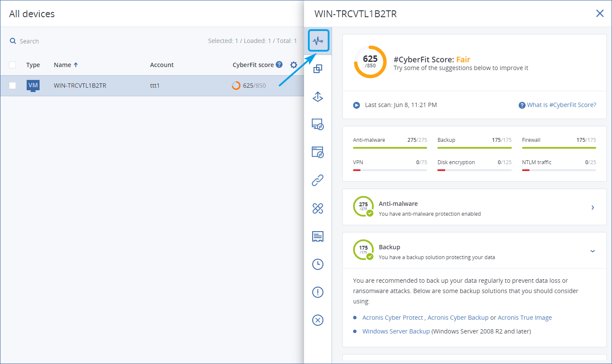
Task: Check the WIN-TRCVTL1B2TR row checkbox
Action: tap(12, 86)
